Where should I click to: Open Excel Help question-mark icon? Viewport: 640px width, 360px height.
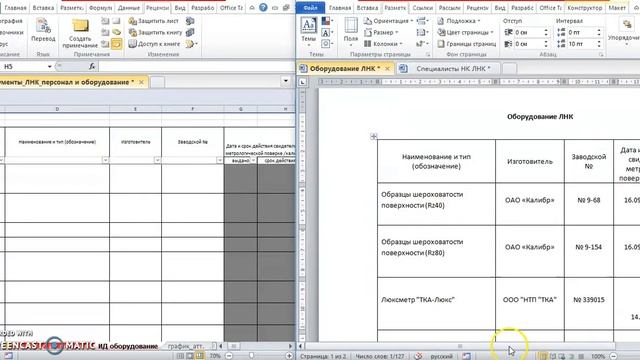pos(263,7)
